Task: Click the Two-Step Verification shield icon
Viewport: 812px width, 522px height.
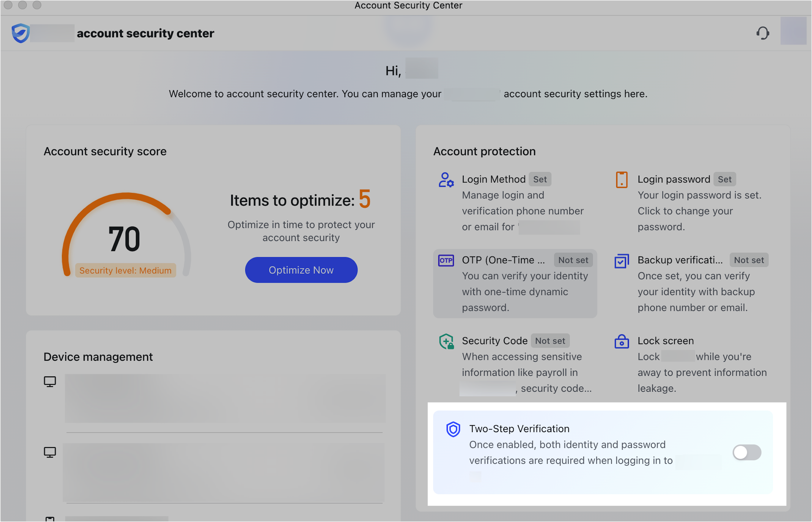Action: [453, 430]
